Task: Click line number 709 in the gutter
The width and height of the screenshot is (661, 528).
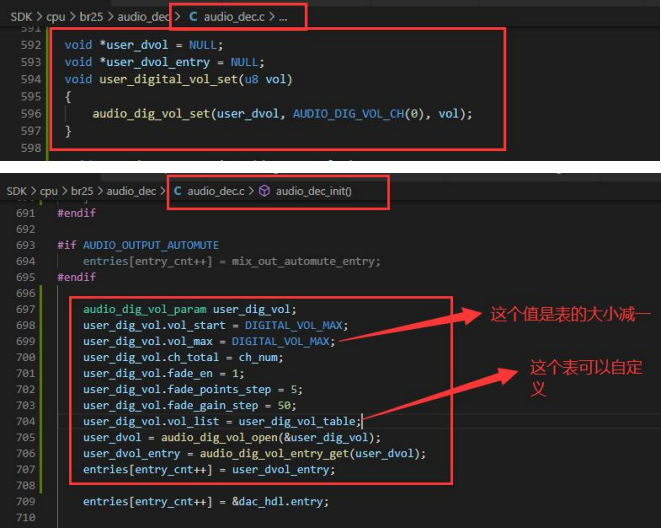Action: [25, 501]
